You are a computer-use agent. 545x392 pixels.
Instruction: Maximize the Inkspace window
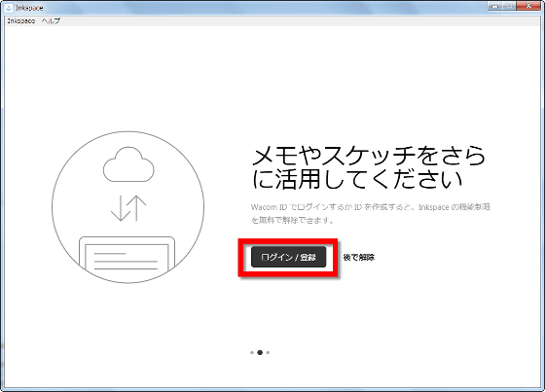point(509,6)
